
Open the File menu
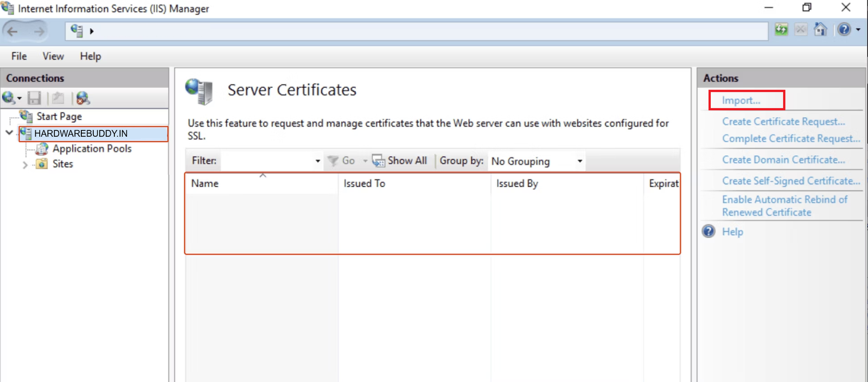19,56
